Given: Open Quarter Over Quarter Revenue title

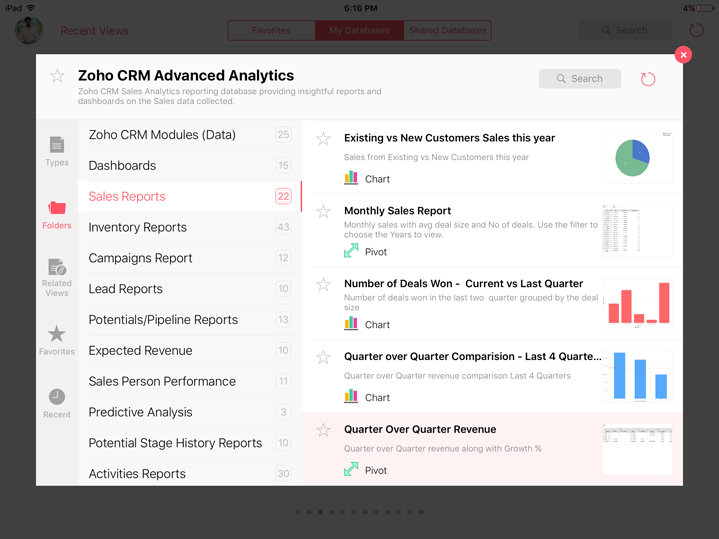Looking at the screenshot, I should coord(420,429).
